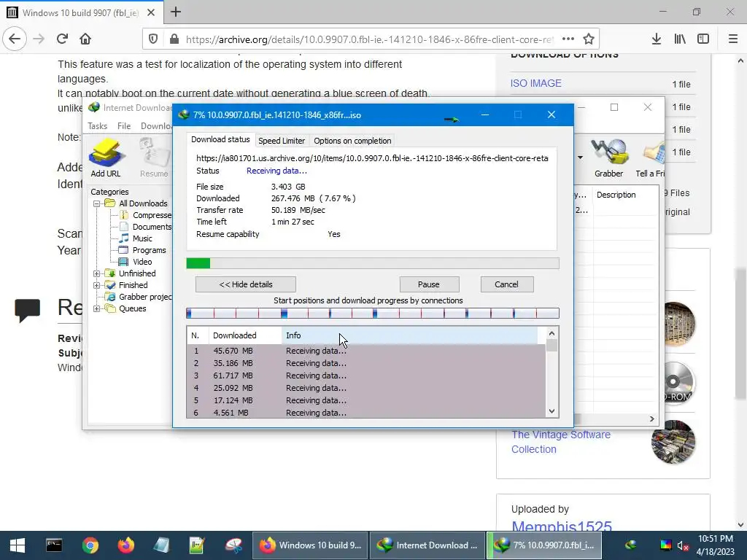Open ISO IMAGE download link

click(536, 83)
